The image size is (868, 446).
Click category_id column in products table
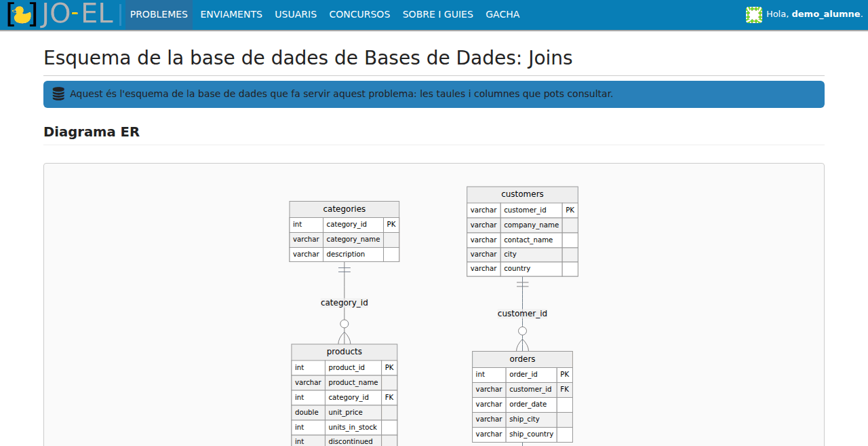353,398
